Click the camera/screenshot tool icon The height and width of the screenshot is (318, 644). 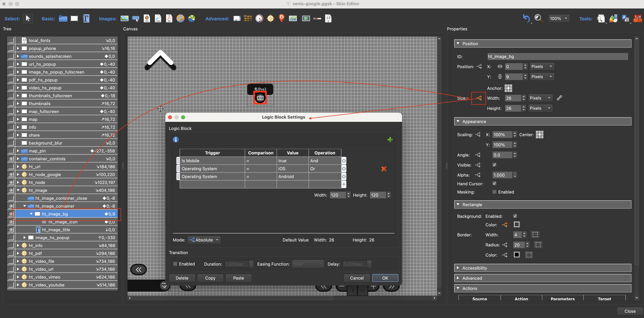(260, 98)
